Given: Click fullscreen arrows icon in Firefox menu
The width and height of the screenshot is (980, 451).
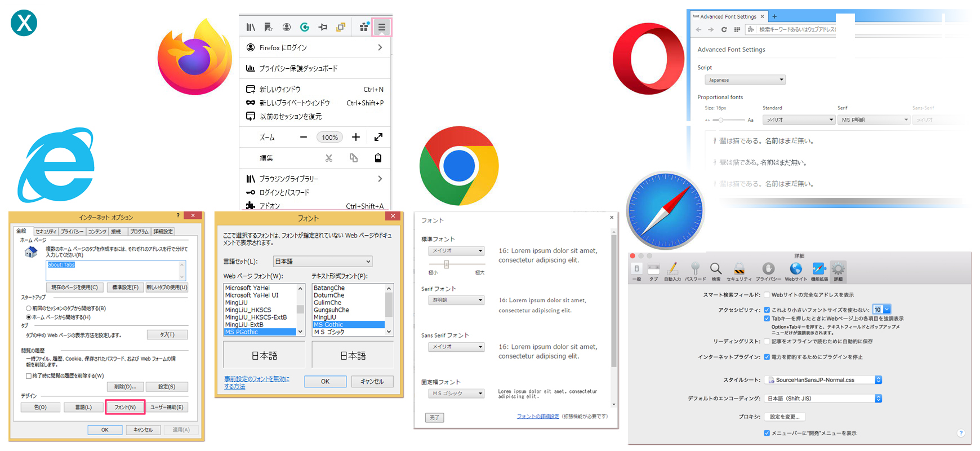Looking at the screenshot, I should (378, 137).
